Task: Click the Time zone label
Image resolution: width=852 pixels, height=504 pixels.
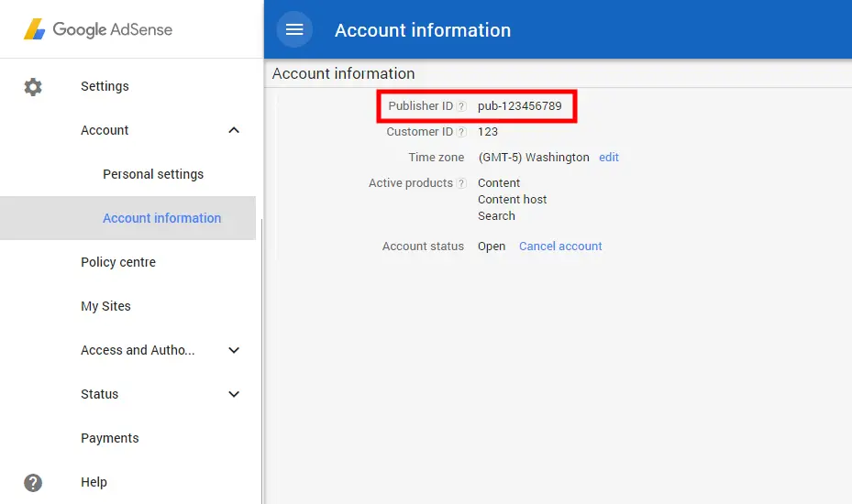Action: 436,158
